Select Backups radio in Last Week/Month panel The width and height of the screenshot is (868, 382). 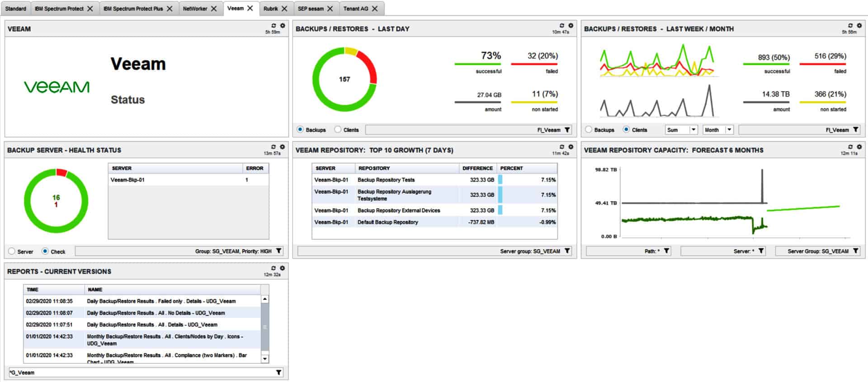point(589,130)
